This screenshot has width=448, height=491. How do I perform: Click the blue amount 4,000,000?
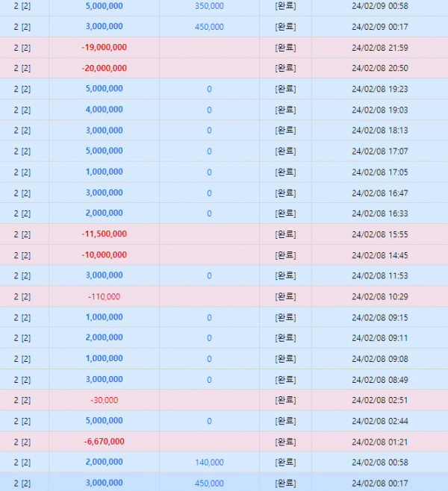click(x=105, y=110)
